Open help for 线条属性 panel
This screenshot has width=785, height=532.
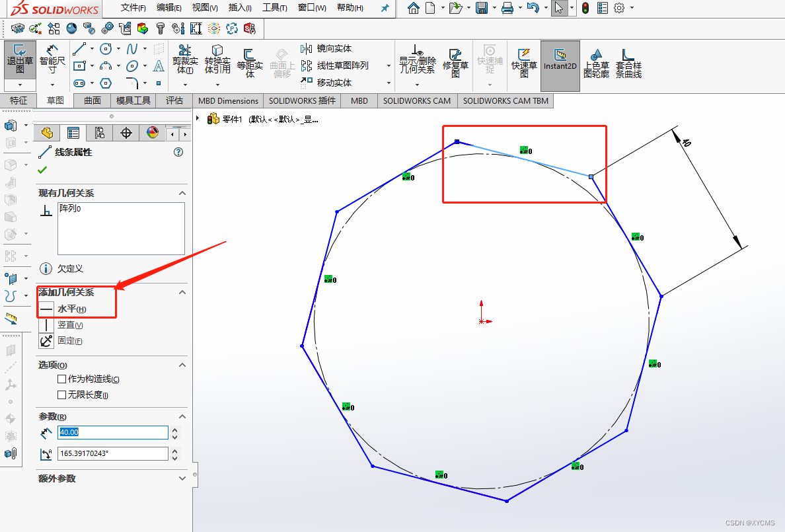pos(178,152)
